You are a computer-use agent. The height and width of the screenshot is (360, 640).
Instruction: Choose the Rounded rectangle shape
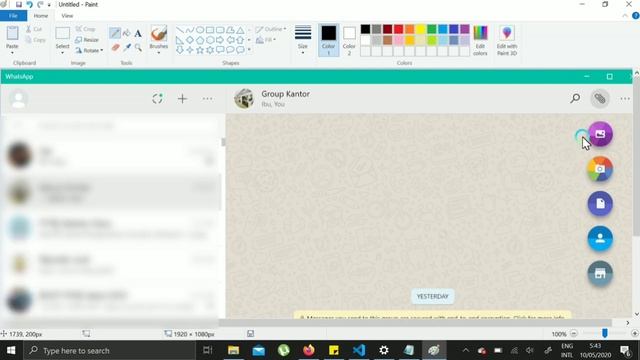[220, 30]
